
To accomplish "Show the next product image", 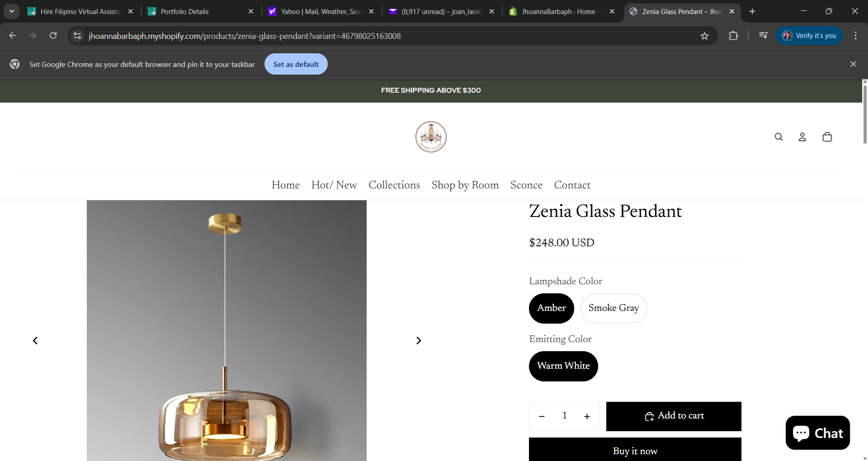I will click(419, 340).
